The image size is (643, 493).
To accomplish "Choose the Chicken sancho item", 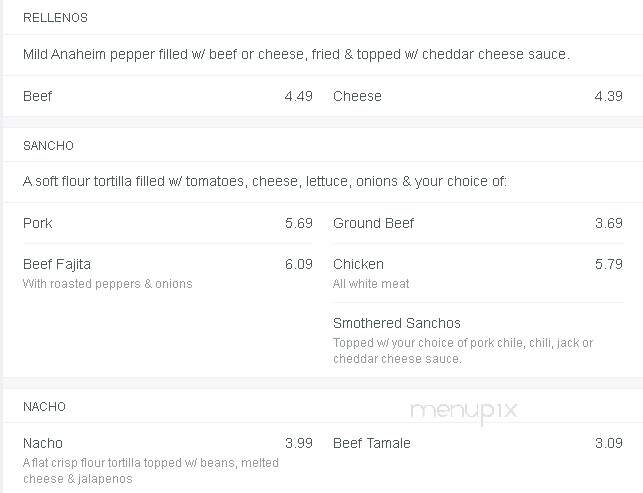I will click(358, 264).
